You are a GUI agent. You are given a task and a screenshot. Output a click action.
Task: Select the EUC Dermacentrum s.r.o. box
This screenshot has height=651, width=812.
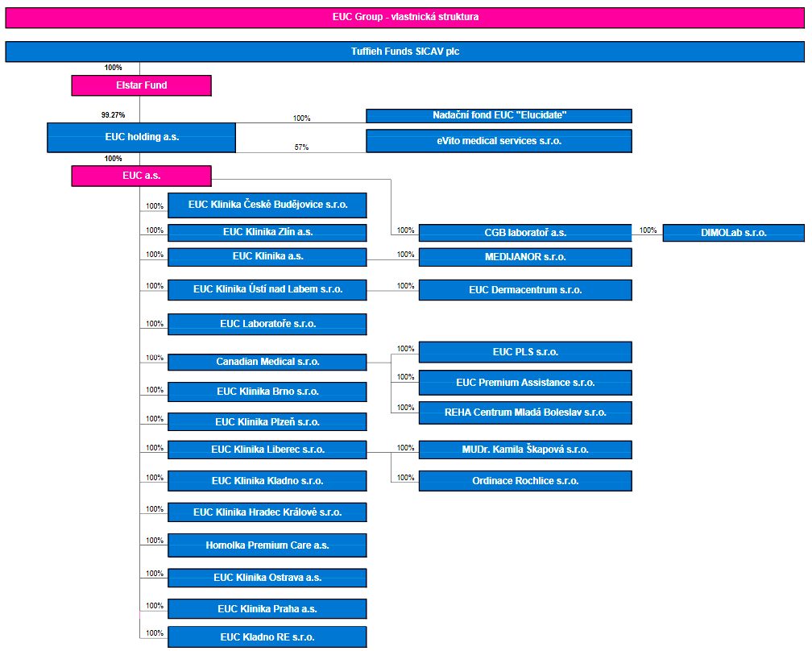525,290
